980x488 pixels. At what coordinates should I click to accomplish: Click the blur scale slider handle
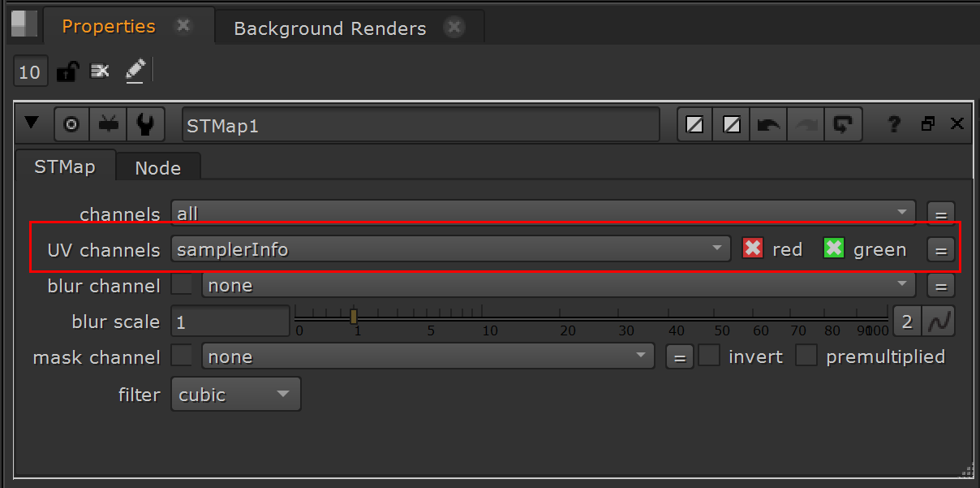354,316
